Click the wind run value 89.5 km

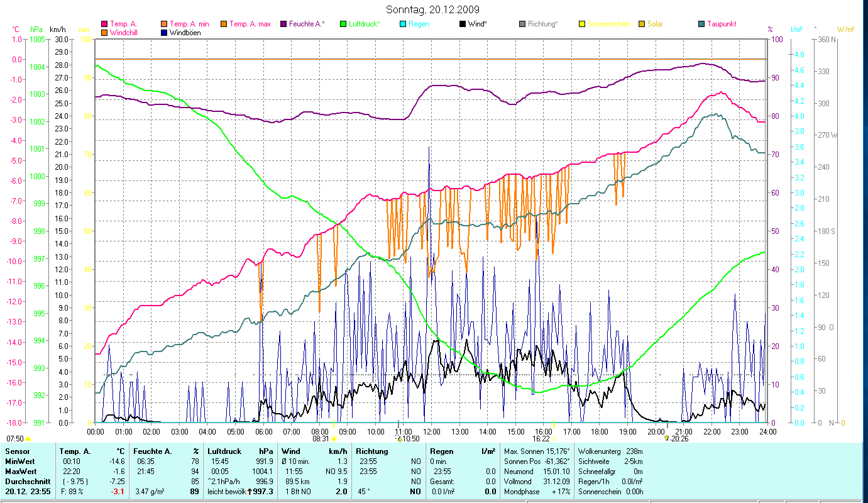pos(296,481)
